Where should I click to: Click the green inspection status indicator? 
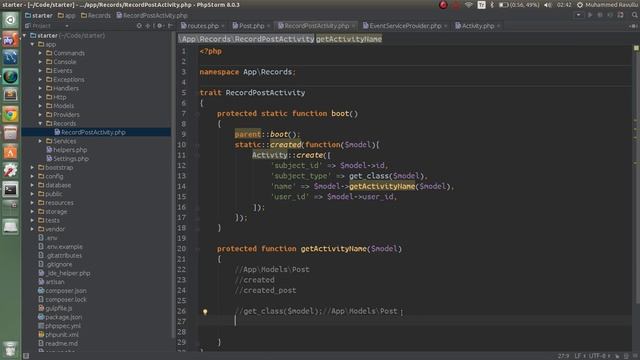(636, 48)
